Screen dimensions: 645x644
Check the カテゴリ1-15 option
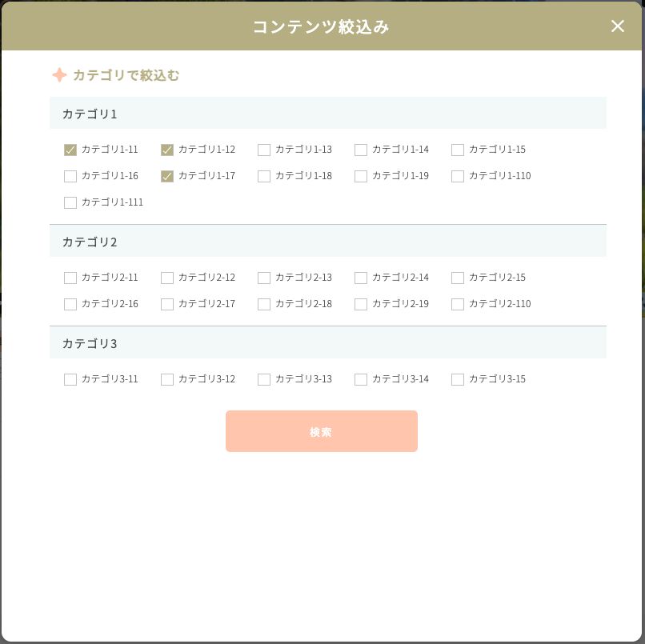(x=458, y=150)
